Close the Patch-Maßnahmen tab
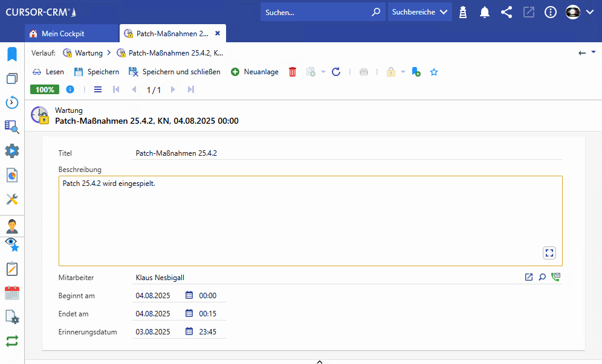 pyautogui.click(x=218, y=33)
